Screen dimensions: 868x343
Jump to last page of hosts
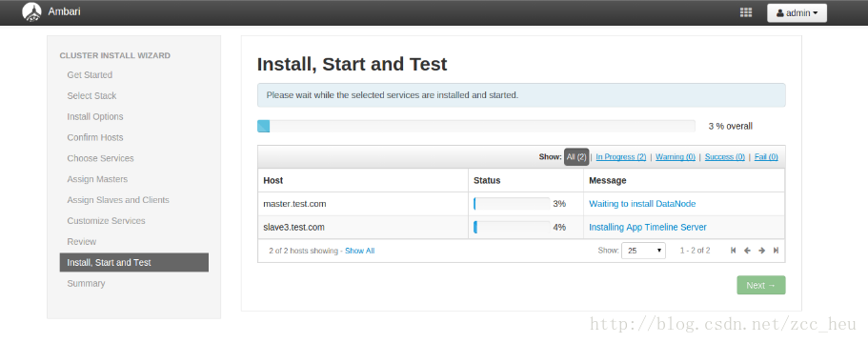coord(777,251)
